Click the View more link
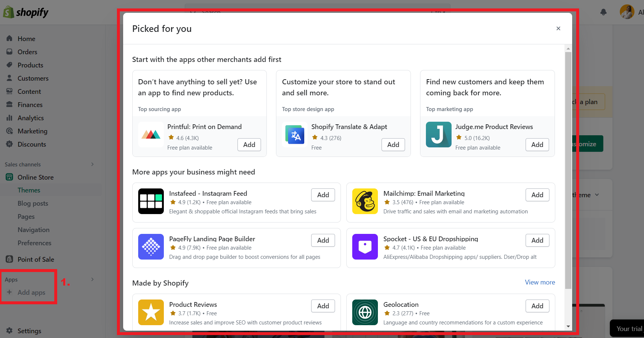 540,282
